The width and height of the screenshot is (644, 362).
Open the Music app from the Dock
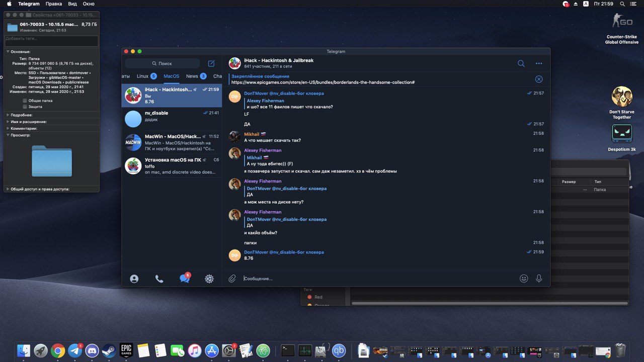[x=195, y=350]
